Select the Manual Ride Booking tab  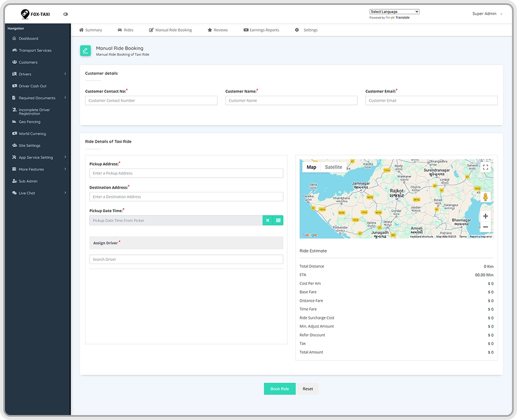[x=171, y=30]
